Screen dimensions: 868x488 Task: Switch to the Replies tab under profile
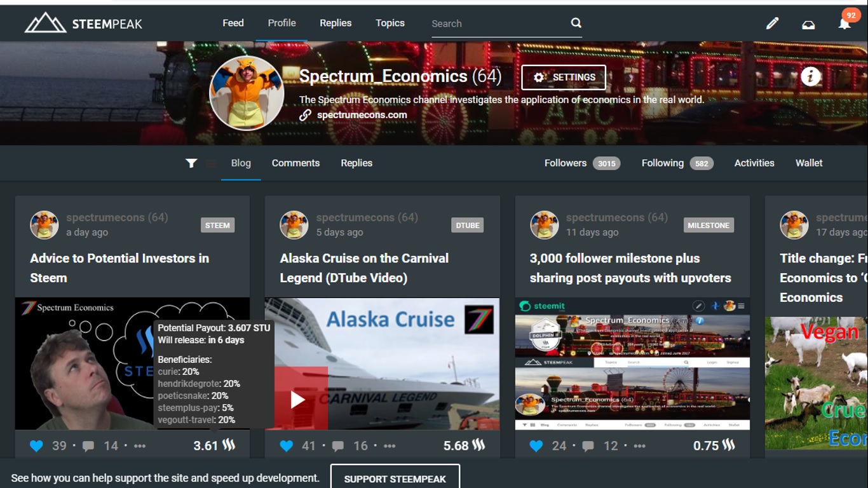click(356, 163)
